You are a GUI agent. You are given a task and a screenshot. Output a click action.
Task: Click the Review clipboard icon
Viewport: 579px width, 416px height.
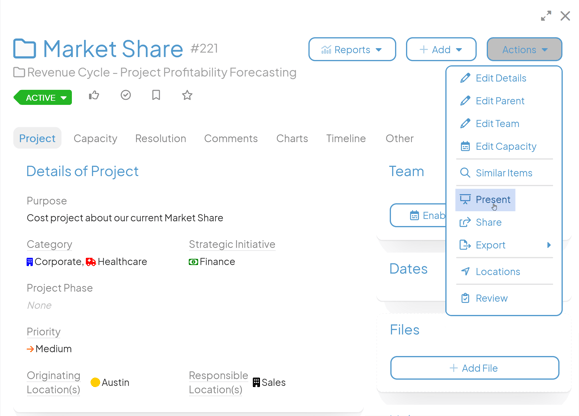tap(465, 298)
